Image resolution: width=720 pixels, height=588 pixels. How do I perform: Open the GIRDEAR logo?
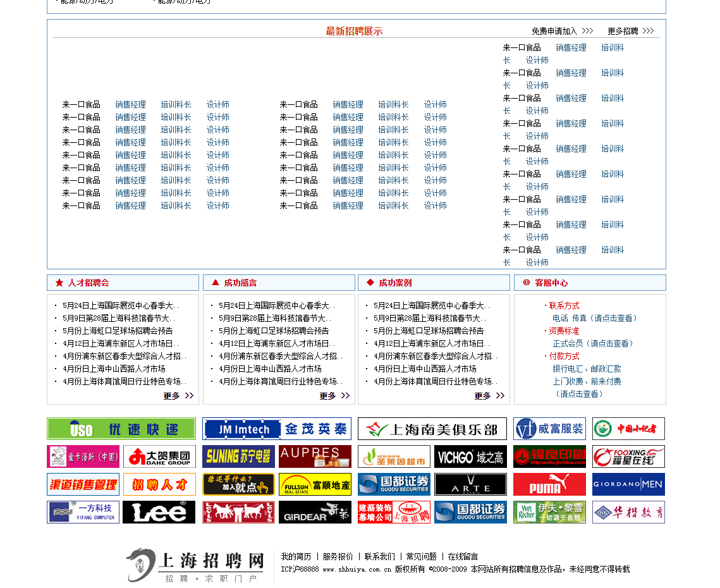point(315,512)
